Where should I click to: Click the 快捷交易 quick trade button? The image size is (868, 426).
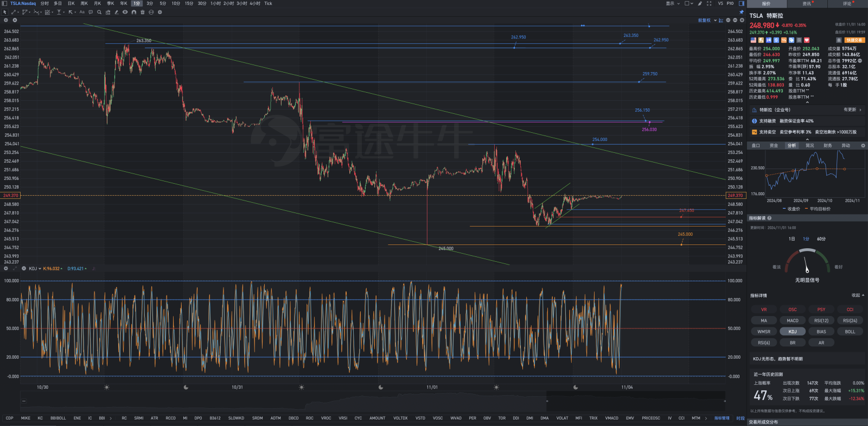[x=854, y=40]
